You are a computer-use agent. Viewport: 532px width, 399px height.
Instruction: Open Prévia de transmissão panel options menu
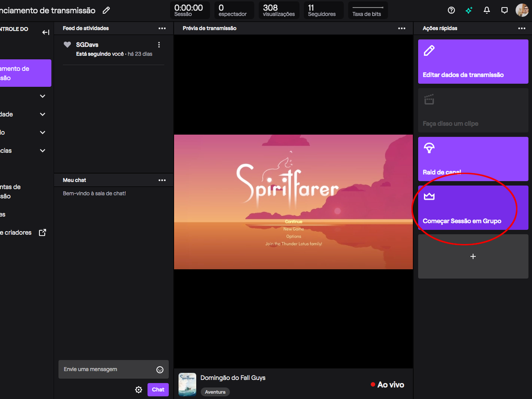click(402, 29)
